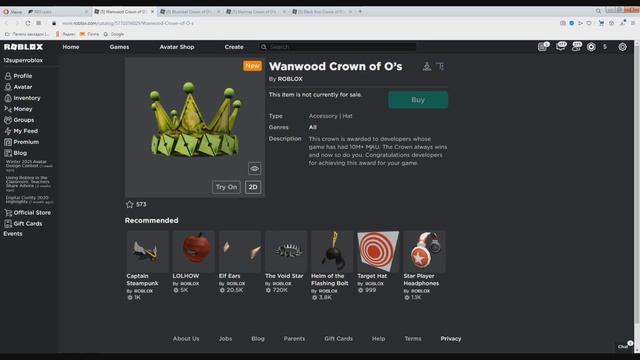Open the Jobs footer link
This screenshot has height=360, width=640.
225,338
